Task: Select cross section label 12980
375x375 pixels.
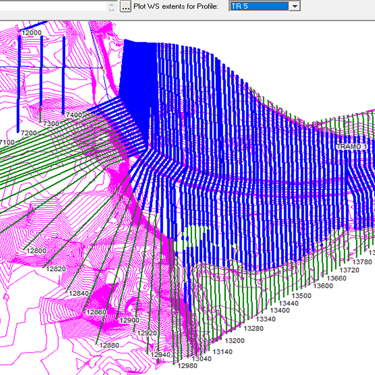Action: click(187, 366)
